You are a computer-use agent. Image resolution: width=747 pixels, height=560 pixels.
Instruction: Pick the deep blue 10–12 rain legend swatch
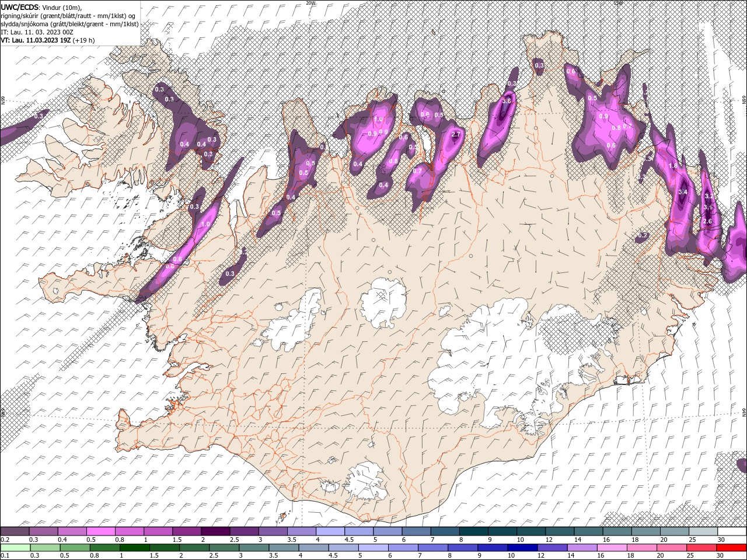[522, 548]
